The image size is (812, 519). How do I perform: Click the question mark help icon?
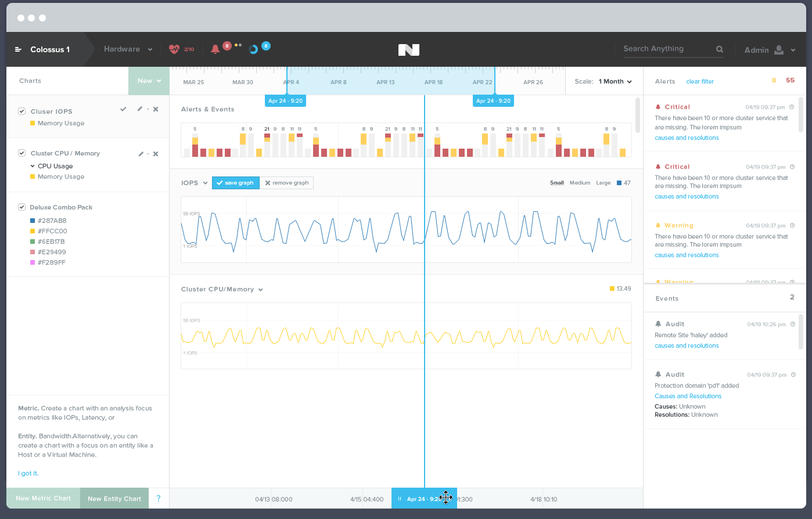[159, 498]
